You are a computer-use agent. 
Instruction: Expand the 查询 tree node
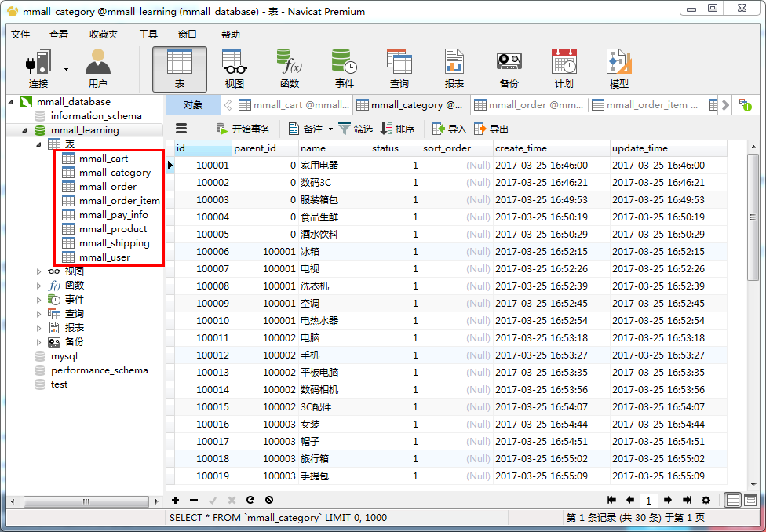[39, 314]
